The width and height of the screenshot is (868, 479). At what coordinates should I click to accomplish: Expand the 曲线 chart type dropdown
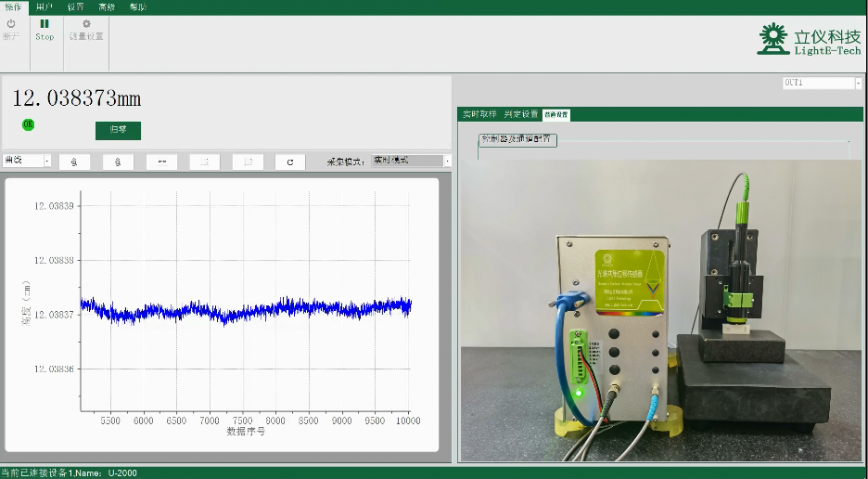tap(26, 161)
